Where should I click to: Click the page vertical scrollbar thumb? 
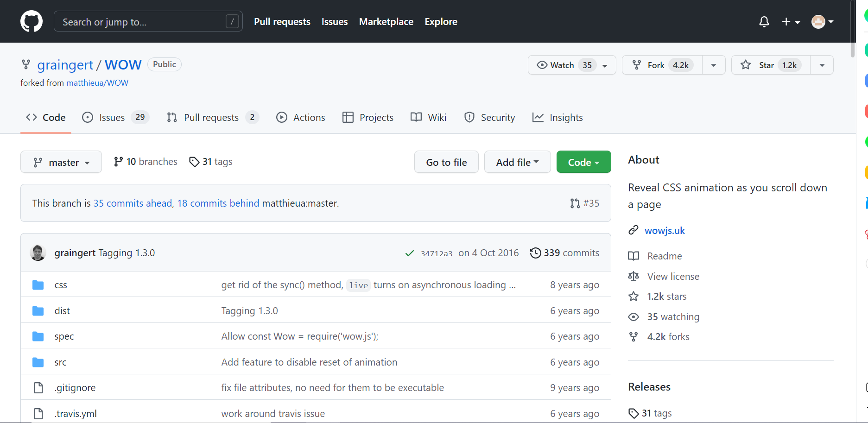[852, 29]
